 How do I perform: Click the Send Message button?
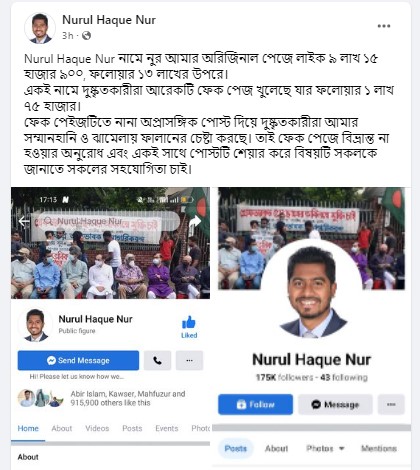click(x=78, y=360)
